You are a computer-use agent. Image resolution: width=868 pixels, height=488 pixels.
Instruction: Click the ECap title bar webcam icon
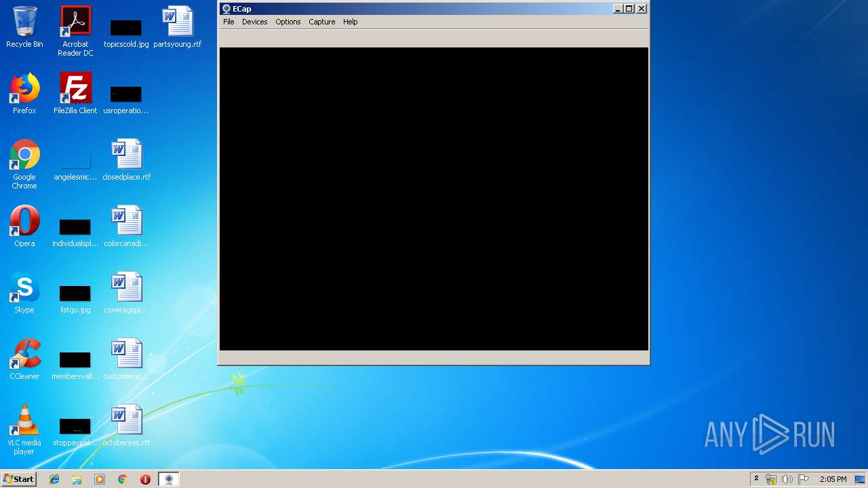pos(226,9)
